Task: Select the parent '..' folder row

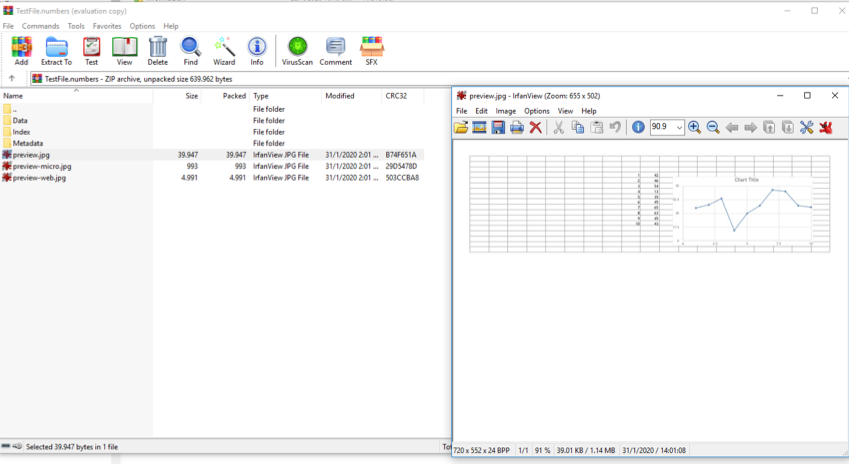Action: point(212,109)
